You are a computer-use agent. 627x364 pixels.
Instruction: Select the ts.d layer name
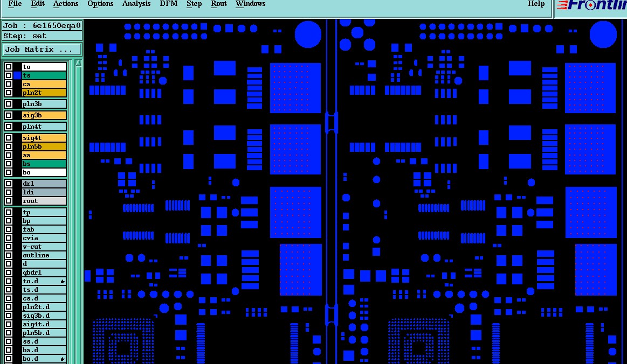[44, 290]
